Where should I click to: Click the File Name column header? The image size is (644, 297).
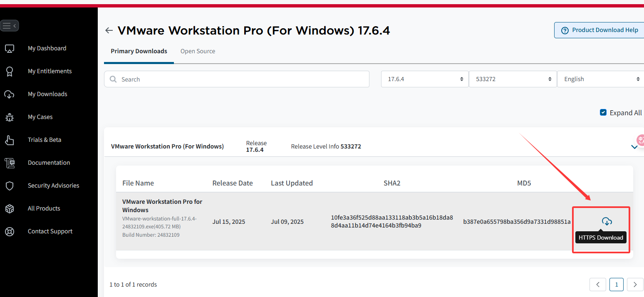pyautogui.click(x=138, y=183)
